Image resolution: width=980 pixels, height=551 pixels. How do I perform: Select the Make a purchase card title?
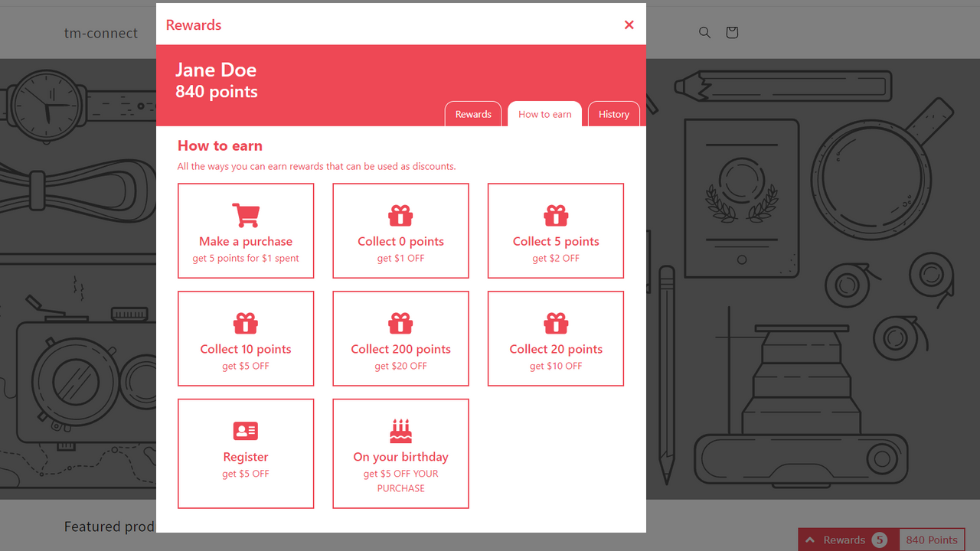coord(246,241)
